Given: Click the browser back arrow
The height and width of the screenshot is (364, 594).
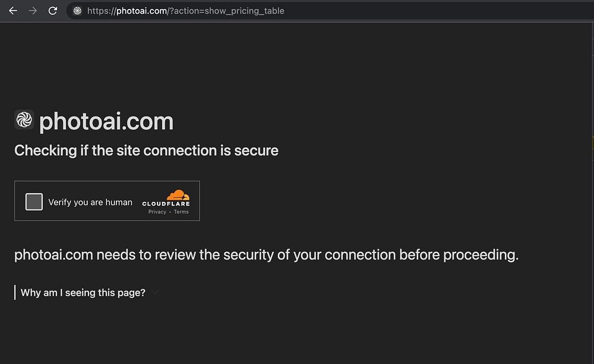Looking at the screenshot, I should (x=13, y=11).
